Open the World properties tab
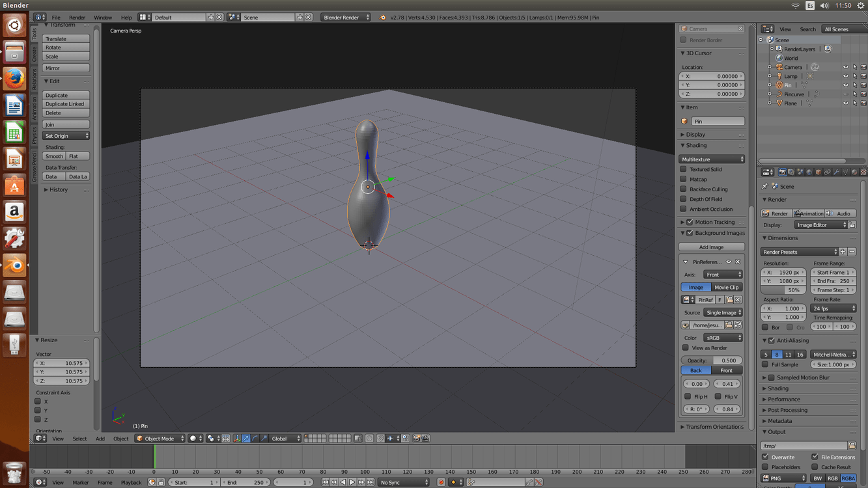 tap(809, 172)
